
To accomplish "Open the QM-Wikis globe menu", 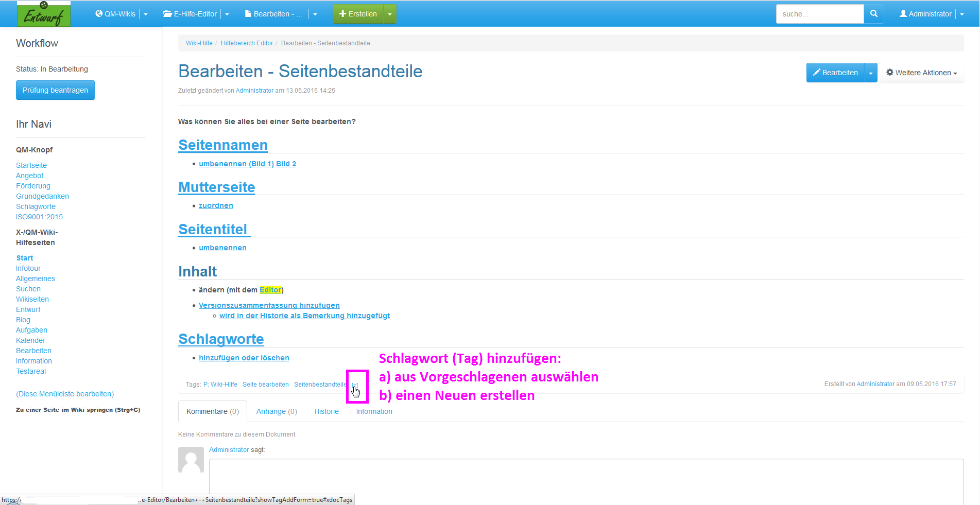I will [116, 14].
